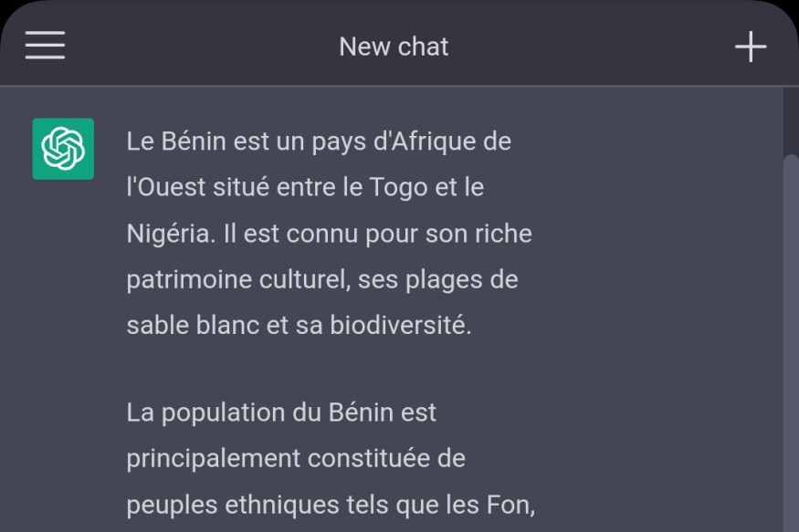Tap the "New chat" header title

point(394,47)
